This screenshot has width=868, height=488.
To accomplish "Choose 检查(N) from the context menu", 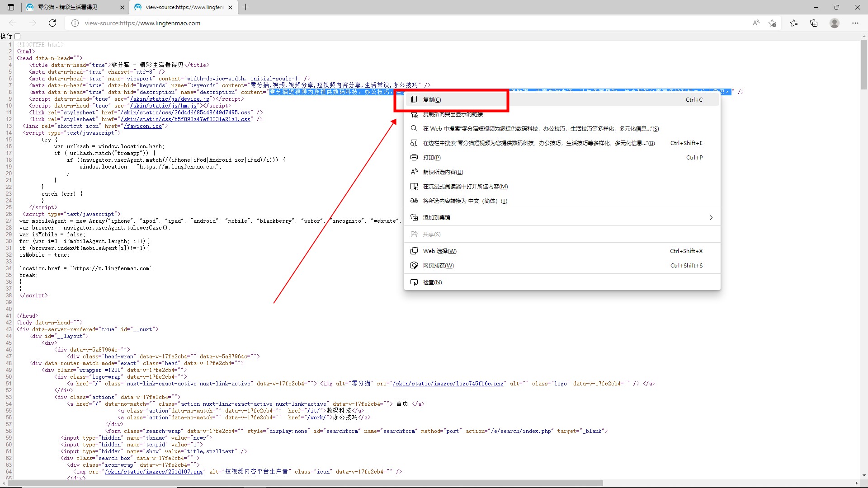I will coord(432,282).
